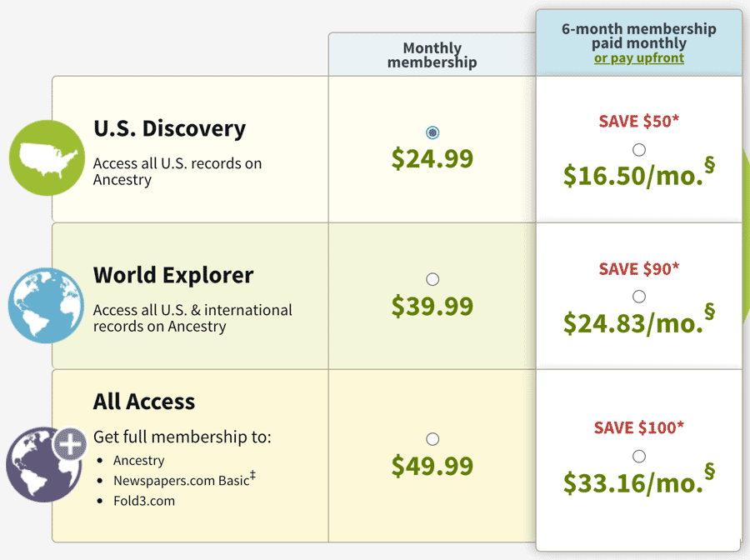Click the All Access plan title

coord(144,401)
